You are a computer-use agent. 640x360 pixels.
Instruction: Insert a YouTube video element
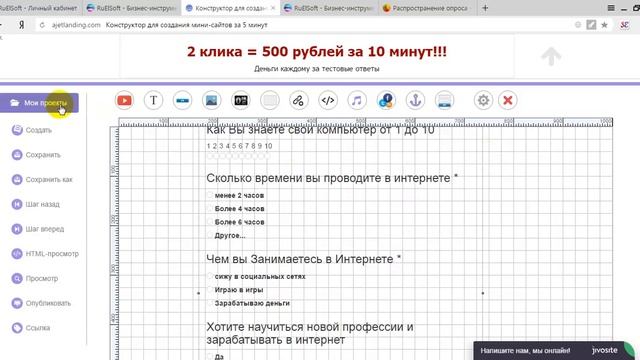[x=124, y=100]
